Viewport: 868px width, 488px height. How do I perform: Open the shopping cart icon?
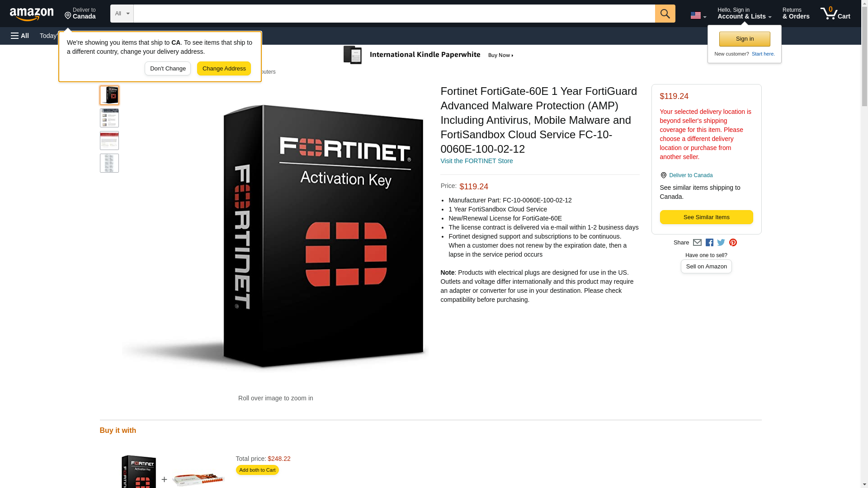tap(835, 14)
